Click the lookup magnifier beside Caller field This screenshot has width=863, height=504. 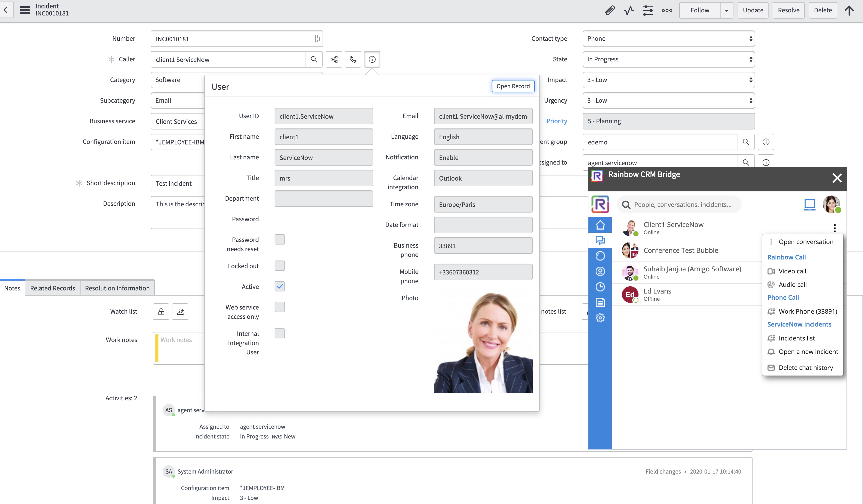[314, 59]
